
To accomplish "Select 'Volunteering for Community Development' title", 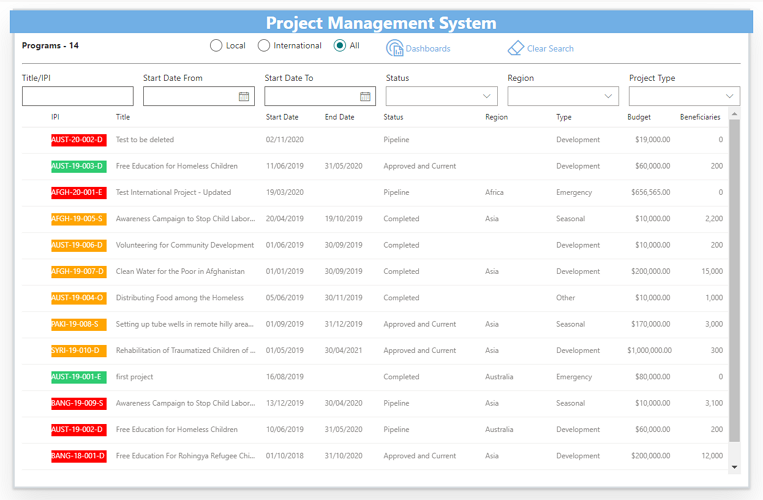I will click(185, 245).
